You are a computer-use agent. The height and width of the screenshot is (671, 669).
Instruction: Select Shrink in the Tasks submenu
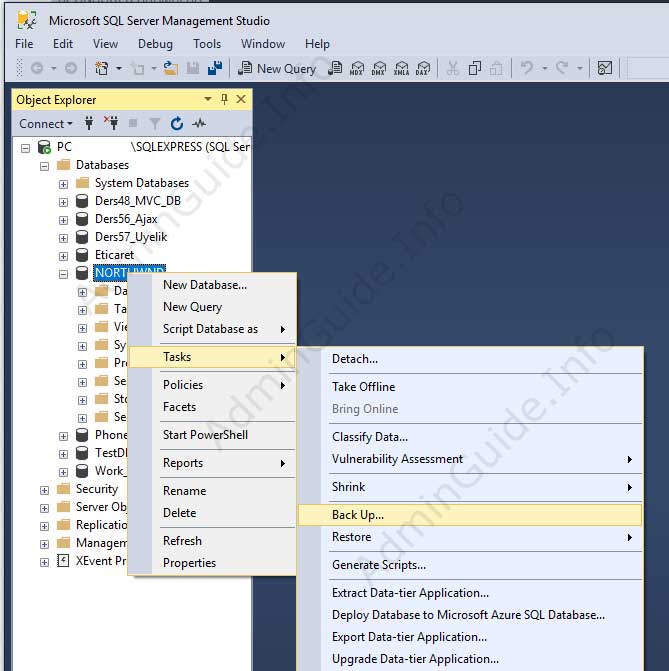(470, 487)
